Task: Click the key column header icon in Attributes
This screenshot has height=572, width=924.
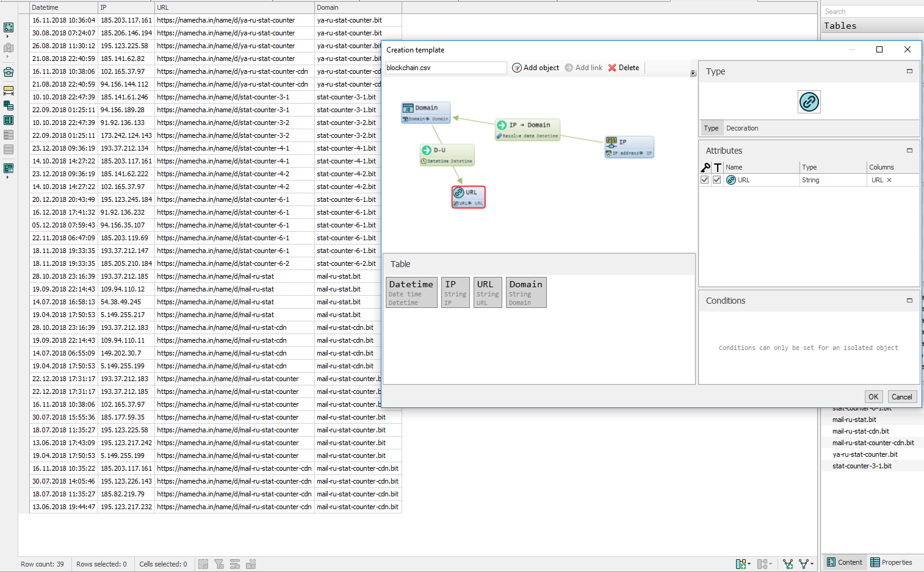Action: 706,167
